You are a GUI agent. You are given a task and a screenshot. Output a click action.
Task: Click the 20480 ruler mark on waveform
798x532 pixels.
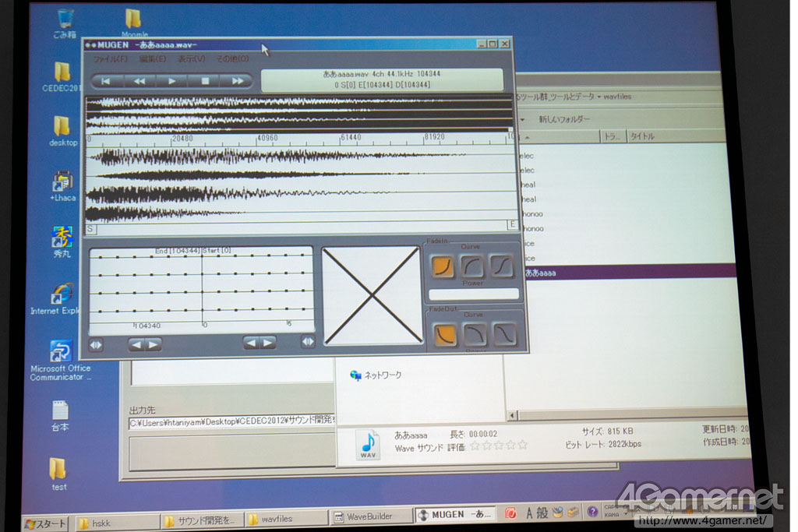coord(182,139)
